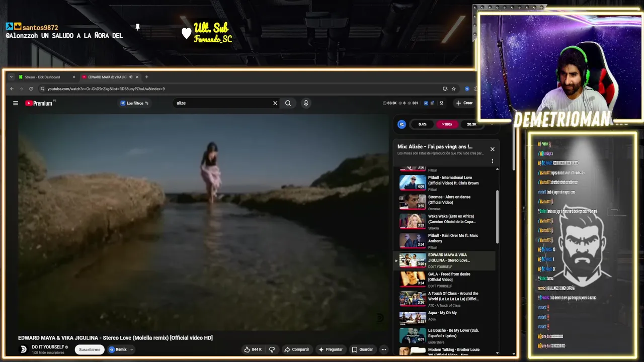Click the Compartir share button

point(297,349)
